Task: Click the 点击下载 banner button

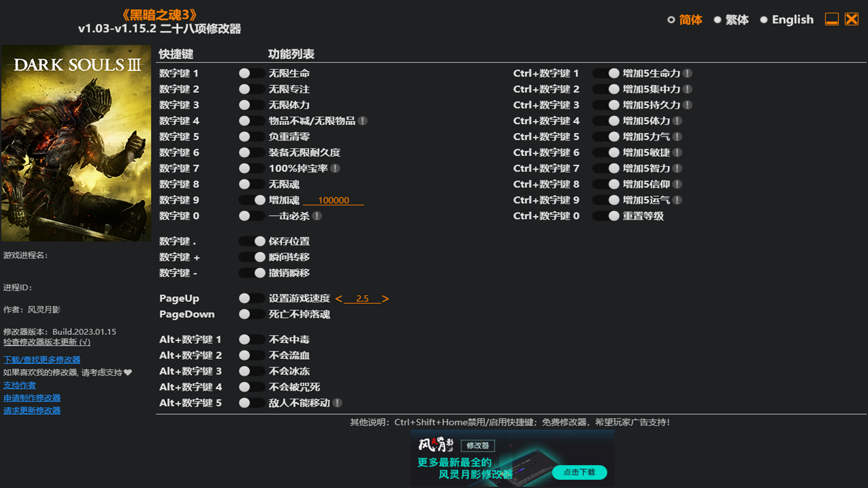Action: point(579,472)
